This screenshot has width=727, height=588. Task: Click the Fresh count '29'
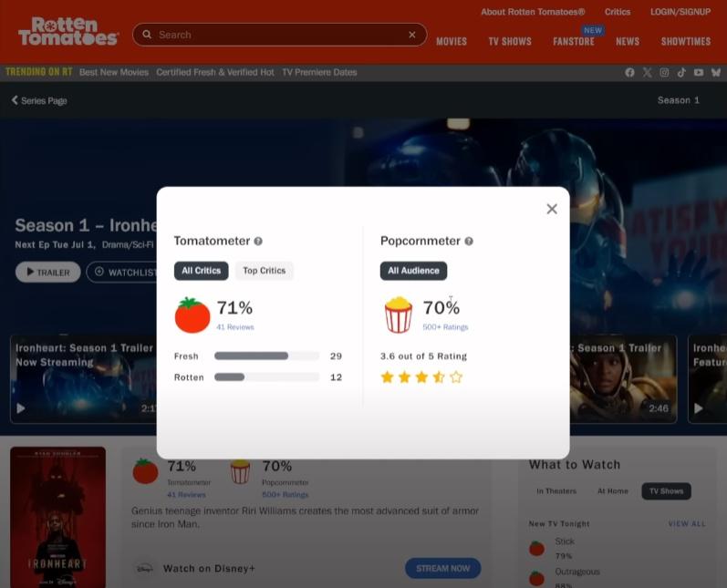point(337,356)
